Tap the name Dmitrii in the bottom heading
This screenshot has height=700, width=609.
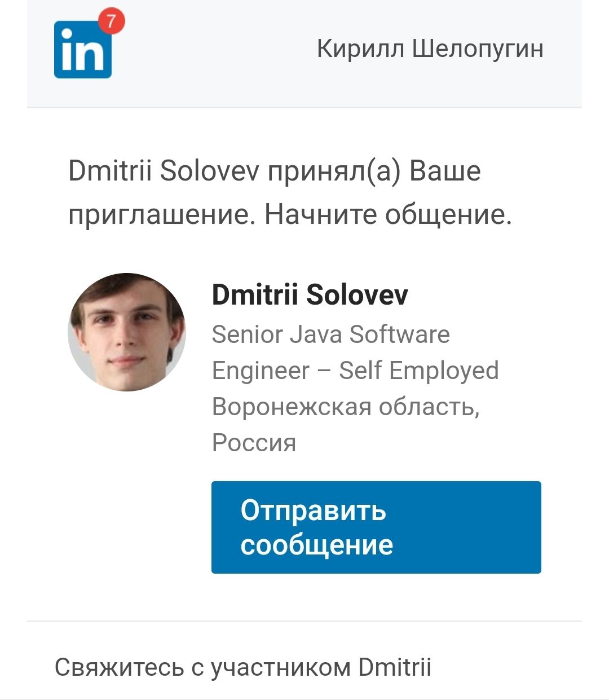[395, 667]
